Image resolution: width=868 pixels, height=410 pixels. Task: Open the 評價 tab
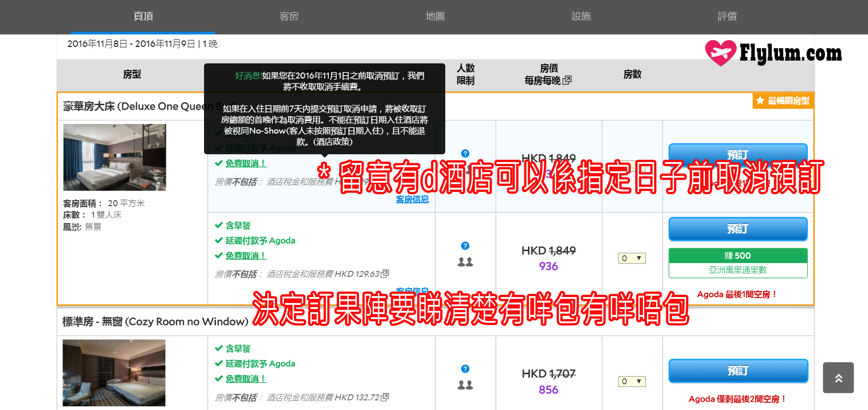[x=727, y=17]
